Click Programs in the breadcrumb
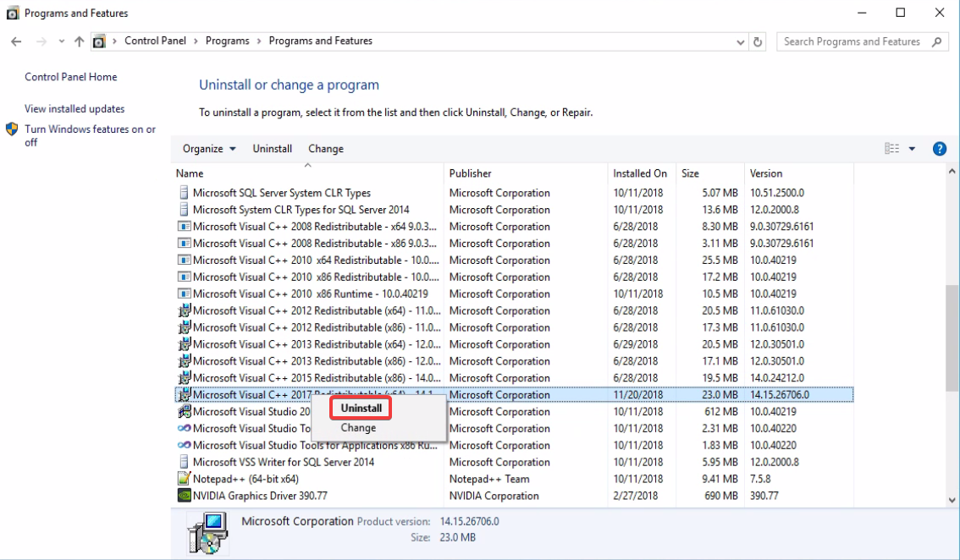The image size is (960, 560). coord(227,41)
